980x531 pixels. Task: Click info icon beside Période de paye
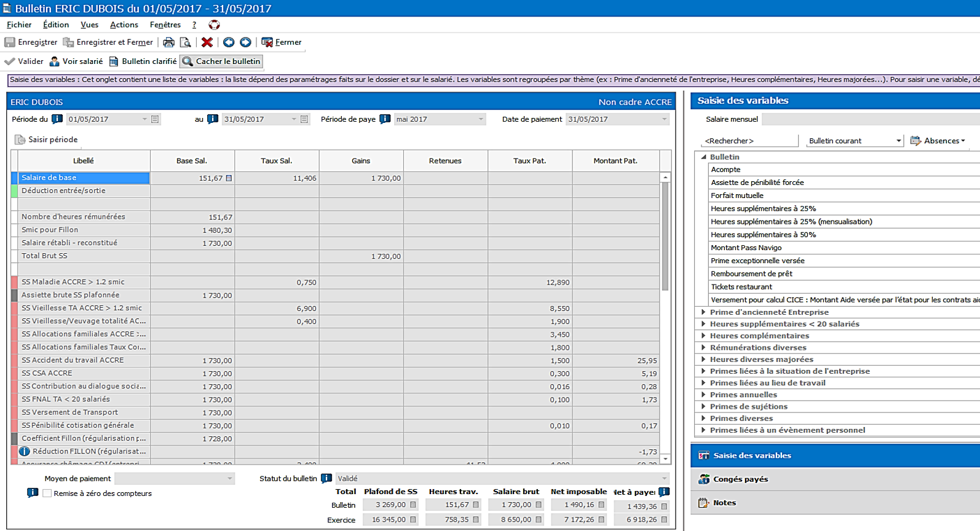point(385,119)
